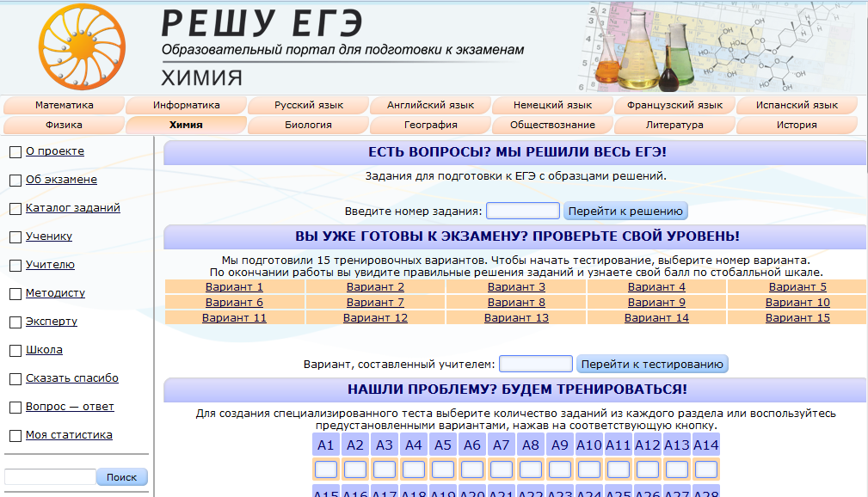Select the Английский язык subject tab
The height and width of the screenshot is (497, 868).
coord(430,106)
